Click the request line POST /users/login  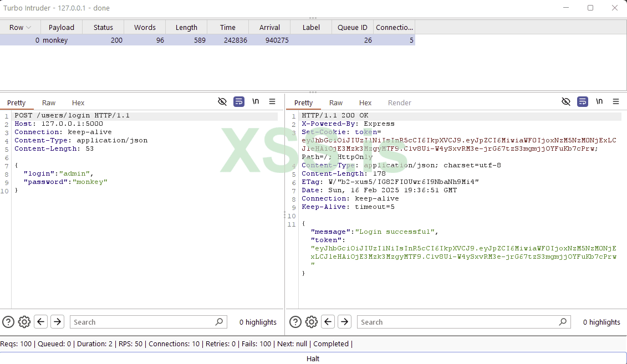[72, 115]
